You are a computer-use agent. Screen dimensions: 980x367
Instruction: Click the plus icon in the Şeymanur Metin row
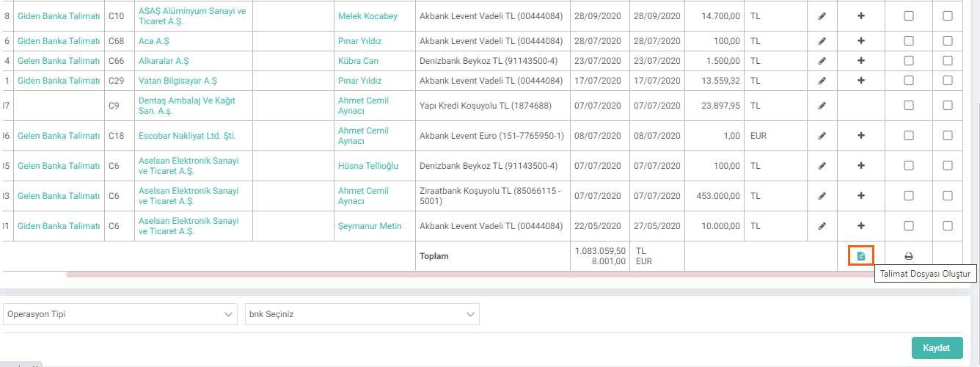coord(861,226)
